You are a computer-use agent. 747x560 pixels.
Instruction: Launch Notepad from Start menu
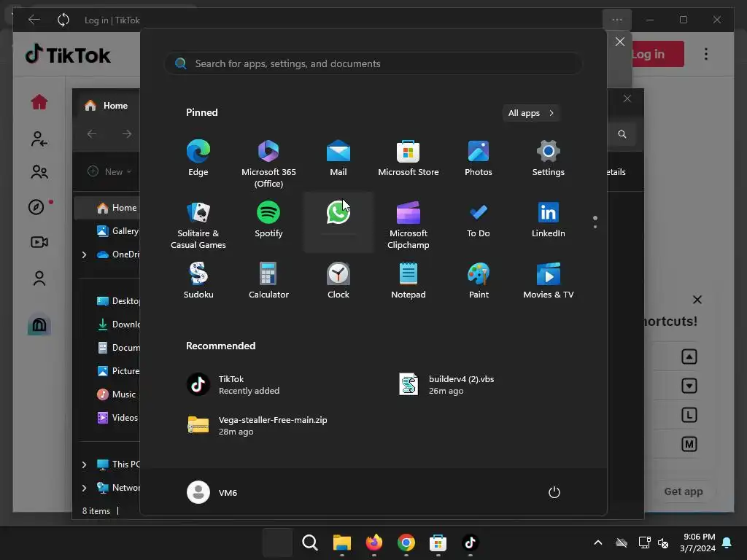click(409, 281)
